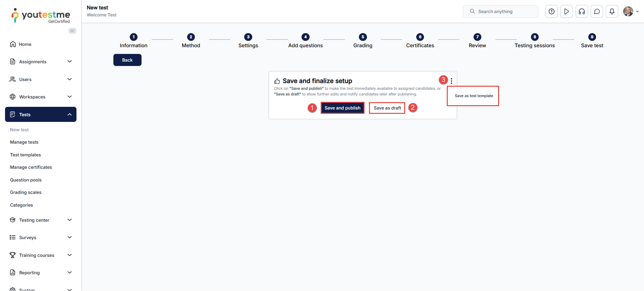Image resolution: width=644 pixels, height=291 pixels.
Task: Click the Welcome Test subtitle
Action: [x=102, y=15]
